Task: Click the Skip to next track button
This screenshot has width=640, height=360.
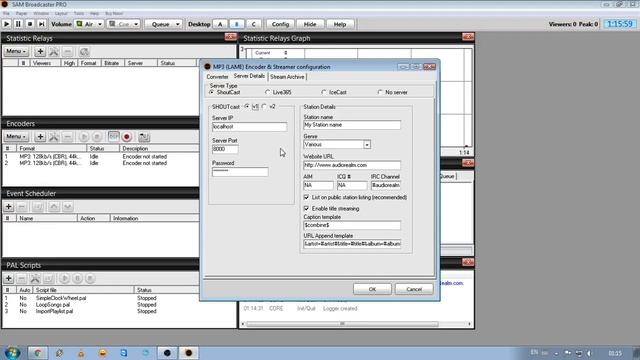Action: click(x=42, y=24)
